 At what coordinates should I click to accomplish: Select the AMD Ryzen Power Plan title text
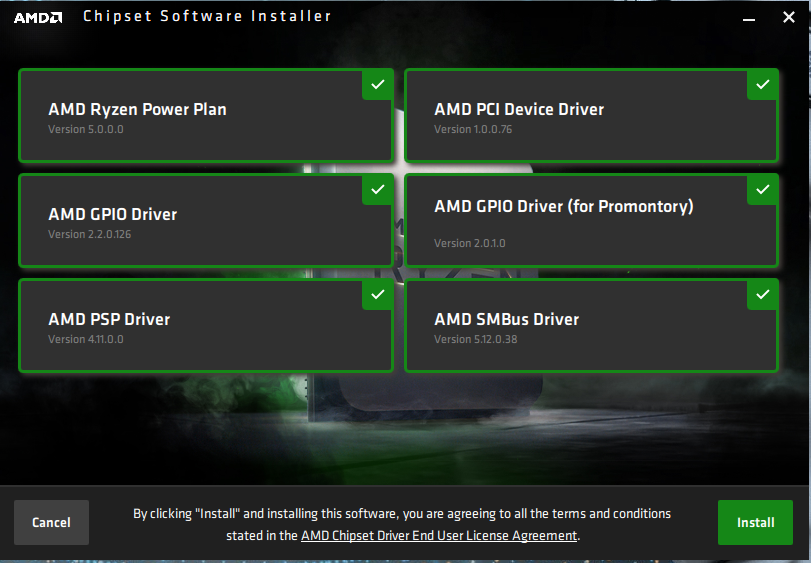pyautogui.click(x=137, y=110)
